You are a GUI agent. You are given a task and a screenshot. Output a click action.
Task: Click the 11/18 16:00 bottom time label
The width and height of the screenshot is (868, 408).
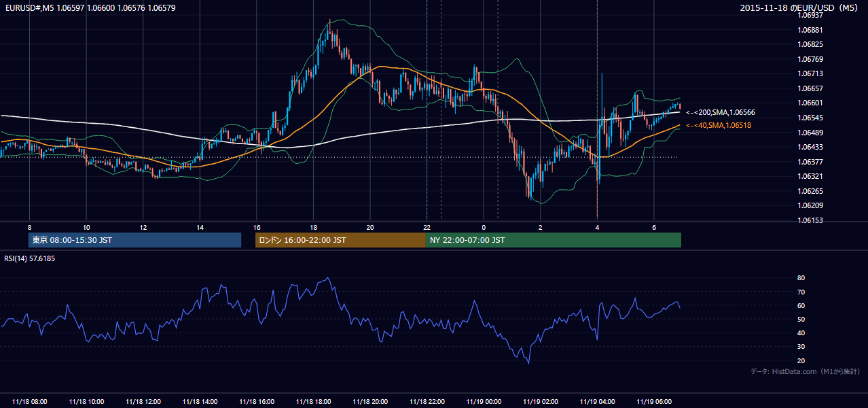tap(257, 402)
